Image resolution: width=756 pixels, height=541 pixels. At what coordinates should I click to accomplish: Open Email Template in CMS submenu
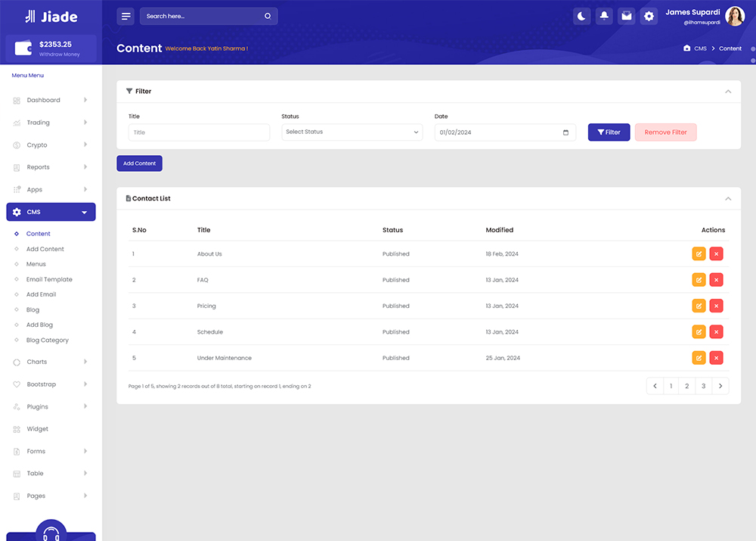[x=49, y=279]
